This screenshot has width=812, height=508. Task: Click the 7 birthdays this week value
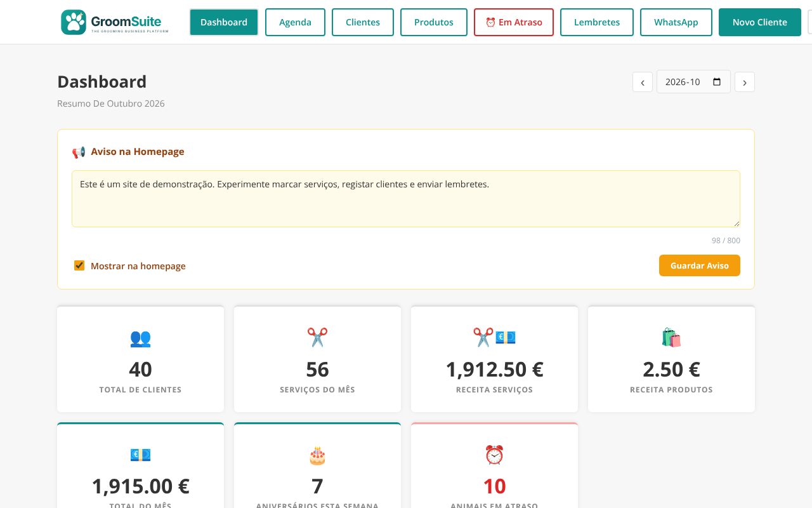(317, 486)
